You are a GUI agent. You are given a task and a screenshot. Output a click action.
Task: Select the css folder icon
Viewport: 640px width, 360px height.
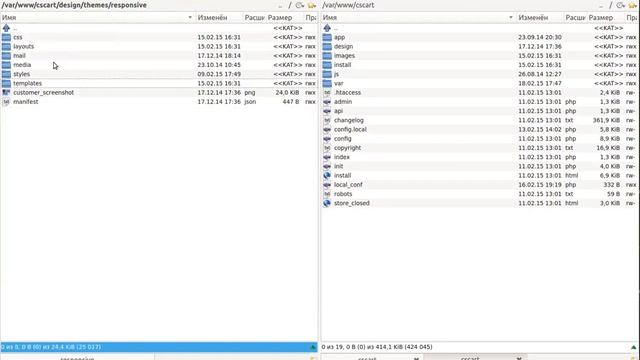pyautogui.click(x=6, y=37)
